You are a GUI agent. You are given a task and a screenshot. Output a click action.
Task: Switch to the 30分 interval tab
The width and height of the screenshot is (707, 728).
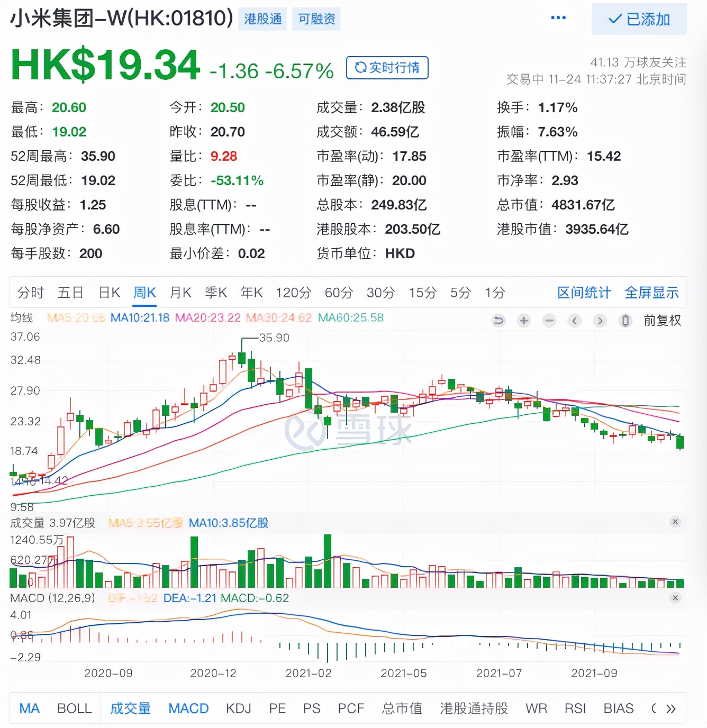[x=380, y=293]
